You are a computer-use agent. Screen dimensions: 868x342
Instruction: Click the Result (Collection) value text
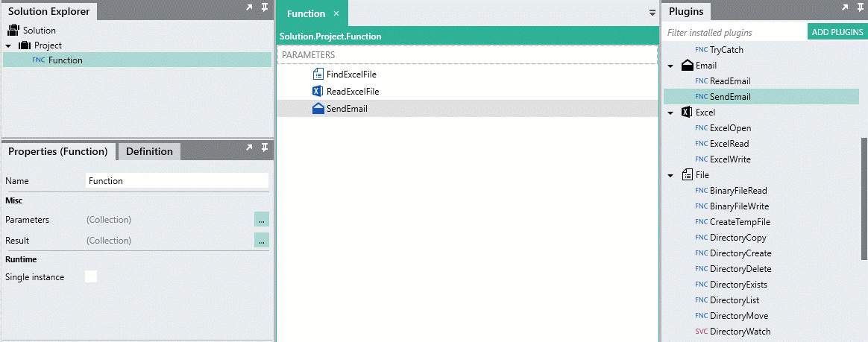(x=109, y=241)
